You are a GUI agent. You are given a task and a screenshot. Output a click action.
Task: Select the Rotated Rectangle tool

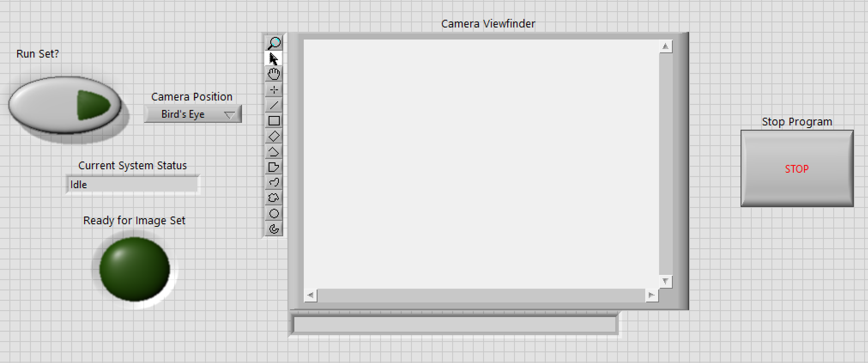click(x=274, y=136)
